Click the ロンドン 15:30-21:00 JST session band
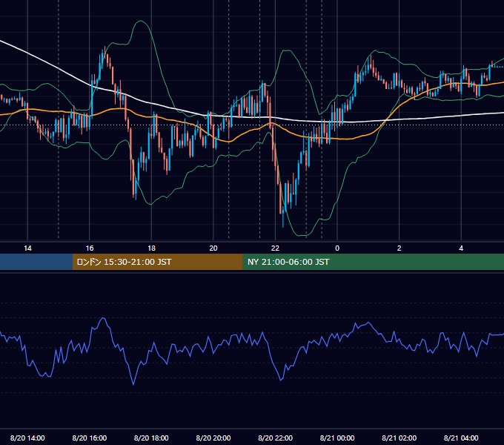 [157, 262]
